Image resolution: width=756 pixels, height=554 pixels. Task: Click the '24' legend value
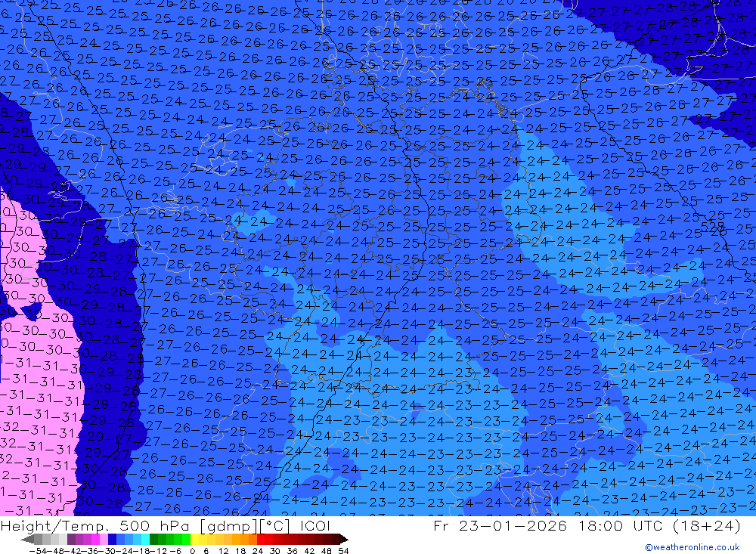pos(258,551)
